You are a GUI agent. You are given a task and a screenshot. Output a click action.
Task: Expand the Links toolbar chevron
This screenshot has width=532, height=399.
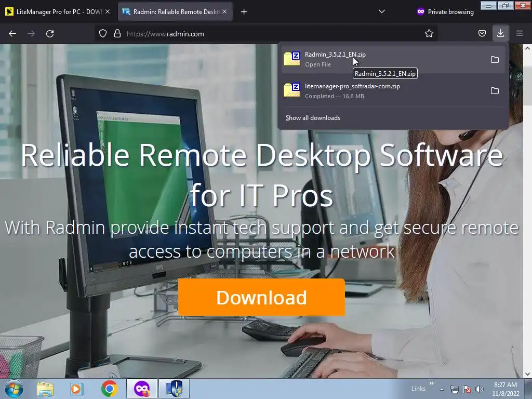pos(432,383)
